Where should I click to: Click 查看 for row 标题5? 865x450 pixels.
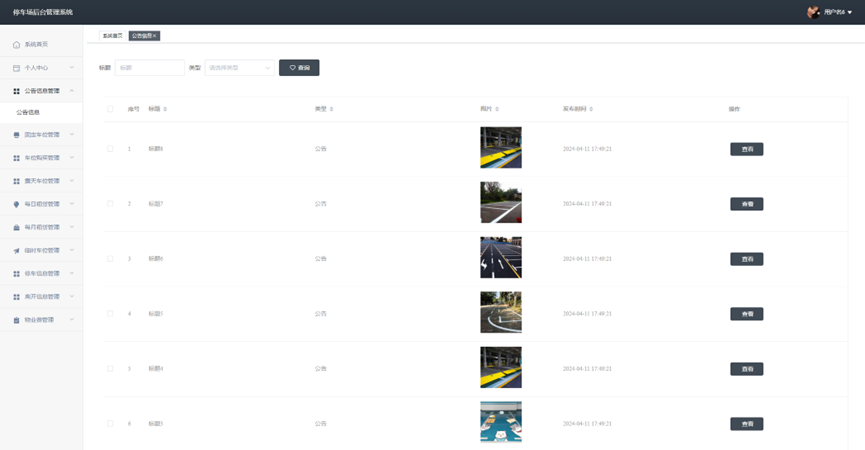[747, 314]
